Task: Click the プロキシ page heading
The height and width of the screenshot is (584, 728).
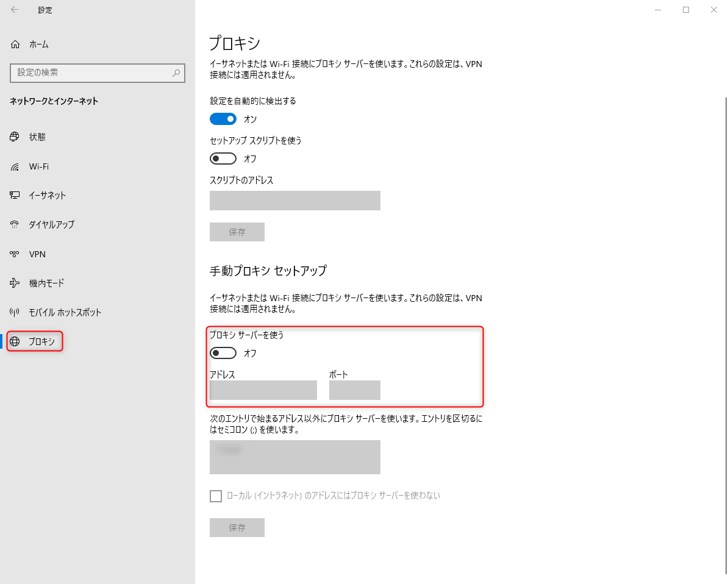Action: click(x=235, y=44)
